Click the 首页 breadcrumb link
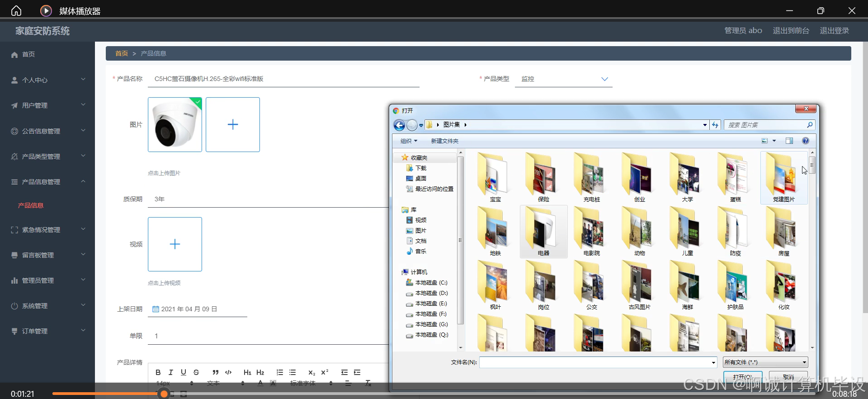The image size is (868, 399). click(x=122, y=53)
